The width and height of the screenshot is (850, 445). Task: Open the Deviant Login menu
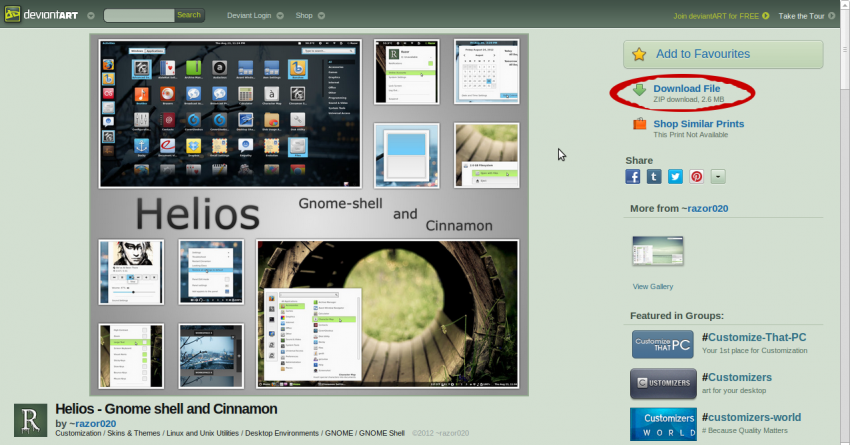point(249,16)
